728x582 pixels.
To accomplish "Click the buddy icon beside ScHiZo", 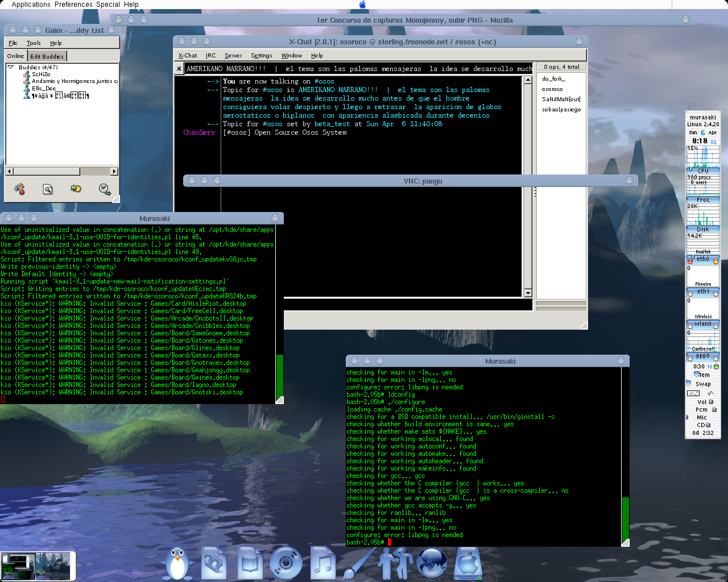I will tap(26, 74).
